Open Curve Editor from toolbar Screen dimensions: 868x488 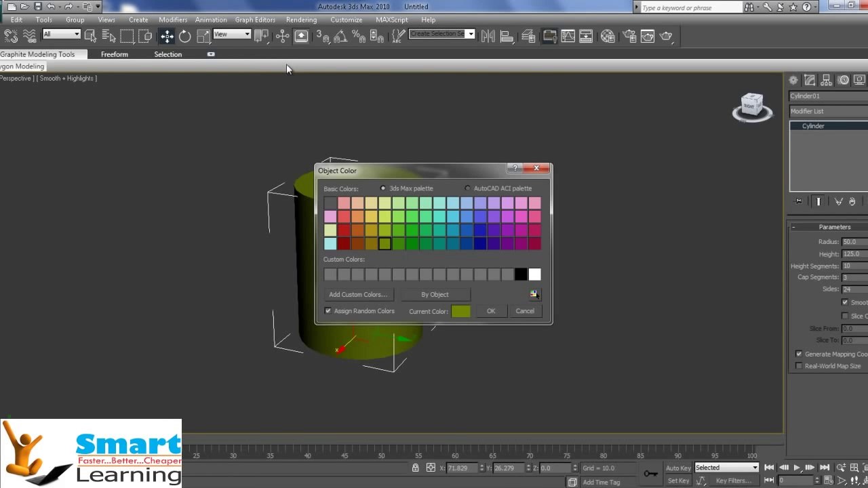point(568,36)
